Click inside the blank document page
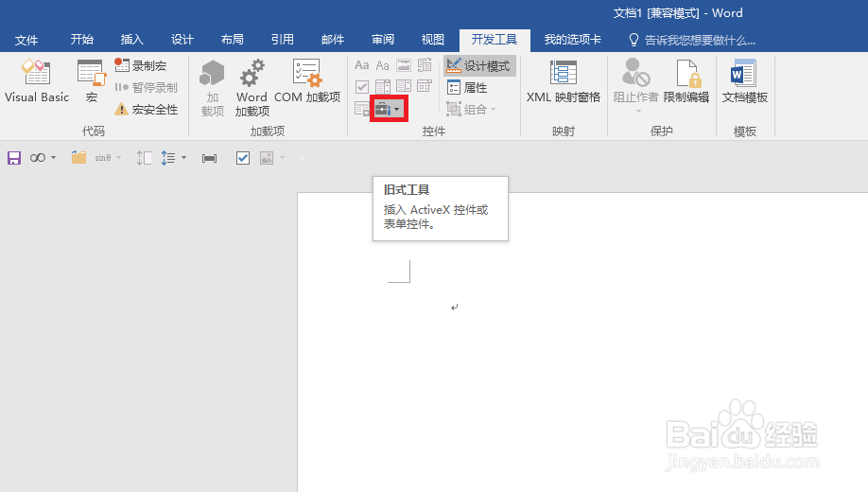Screen dimensions: 868x492 coord(582,343)
